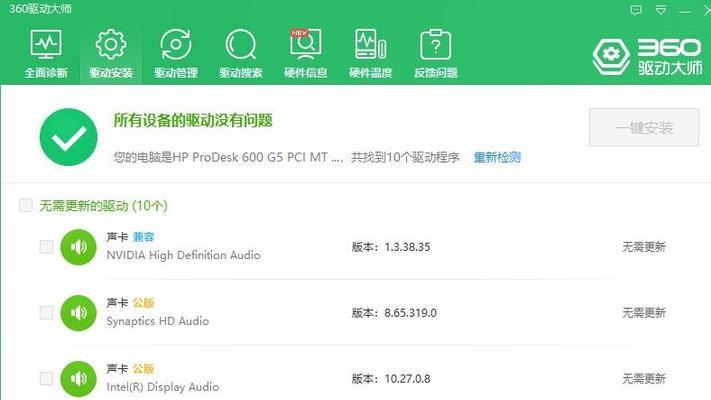The height and width of the screenshot is (400, 711).
Task: Check the NVIDIA High Definition Audio checkbox
Action: [x=46, y=247]
